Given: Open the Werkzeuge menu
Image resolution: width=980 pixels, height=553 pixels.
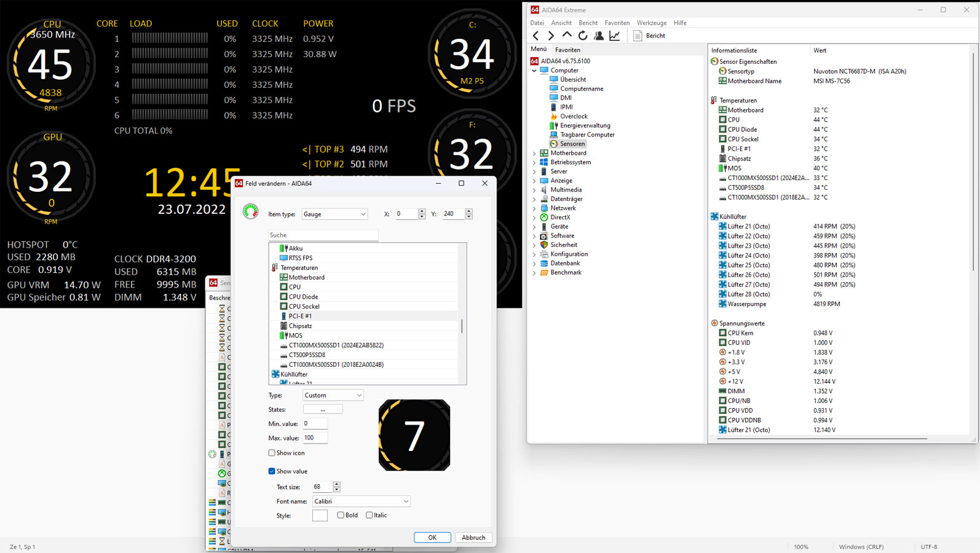Looking at the screenshot, I should [652, 23].
